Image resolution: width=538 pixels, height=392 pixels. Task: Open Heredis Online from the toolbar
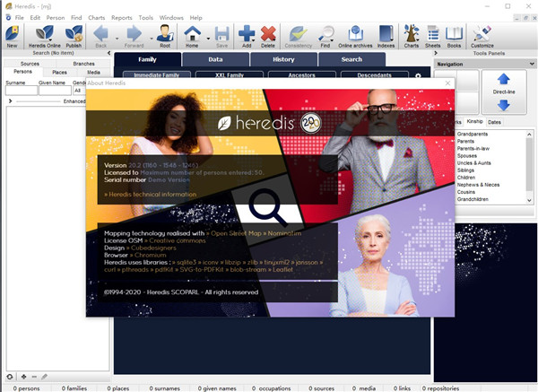point(44,35)
